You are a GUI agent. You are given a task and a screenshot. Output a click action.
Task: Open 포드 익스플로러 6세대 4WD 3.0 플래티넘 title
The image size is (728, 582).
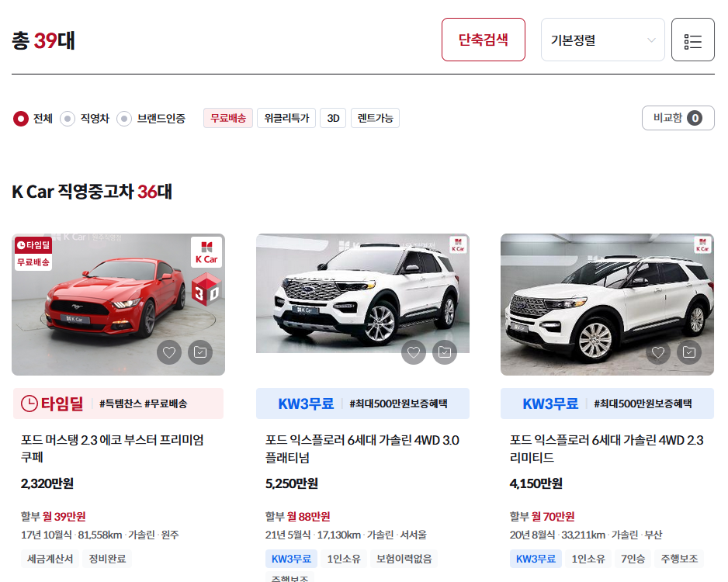click(x=362, y=449)
